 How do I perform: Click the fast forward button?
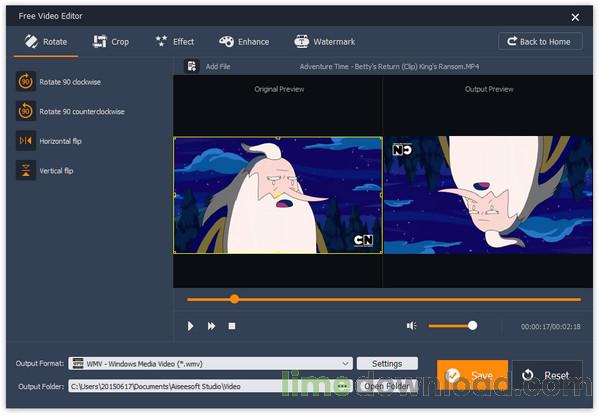tap(211, 326)
